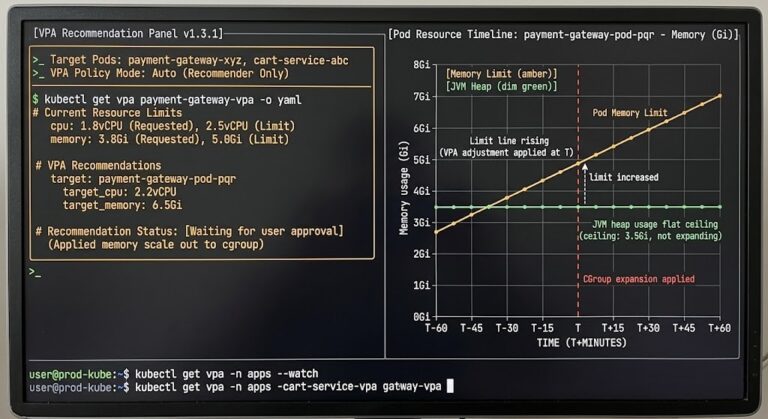
Task: Click the limit increased annotation
Action: (624, 177)
